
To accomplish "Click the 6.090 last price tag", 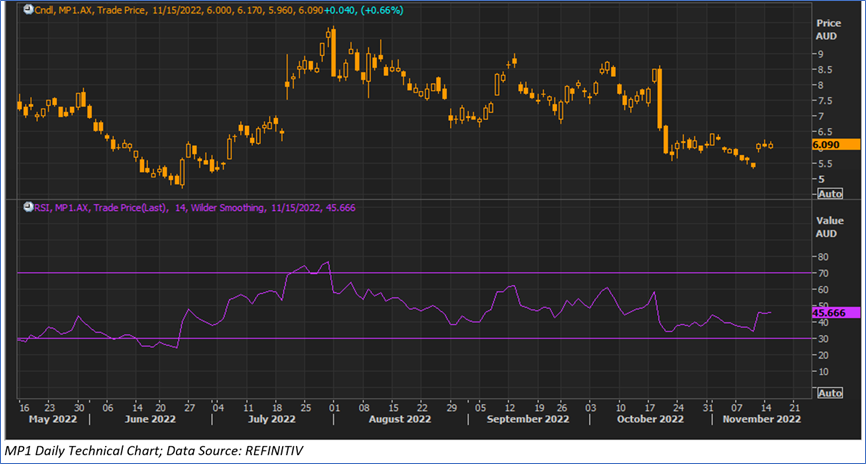I will point(836,145).
